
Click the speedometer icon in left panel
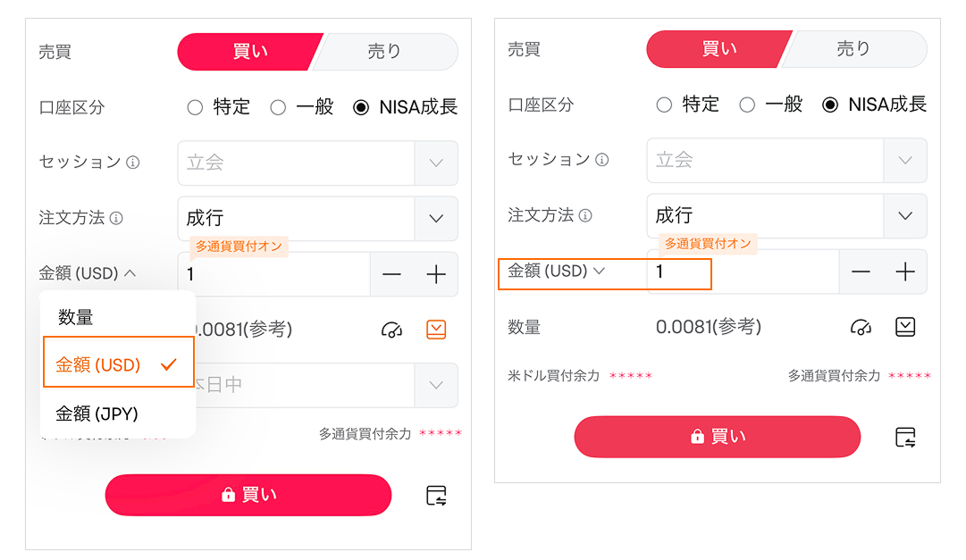[x=391, y=330]
